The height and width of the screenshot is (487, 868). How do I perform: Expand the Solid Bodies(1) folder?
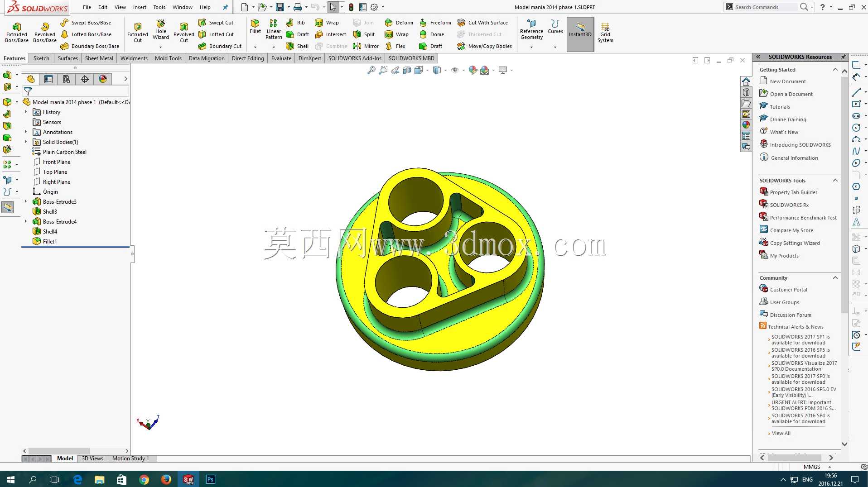pos(26,142)
